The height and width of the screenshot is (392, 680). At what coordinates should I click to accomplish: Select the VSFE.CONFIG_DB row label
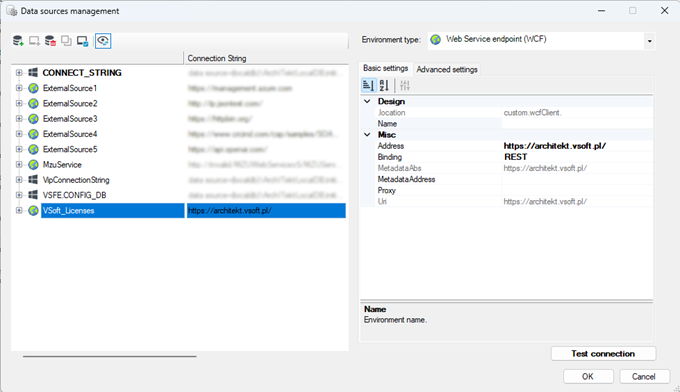[74, 195]
